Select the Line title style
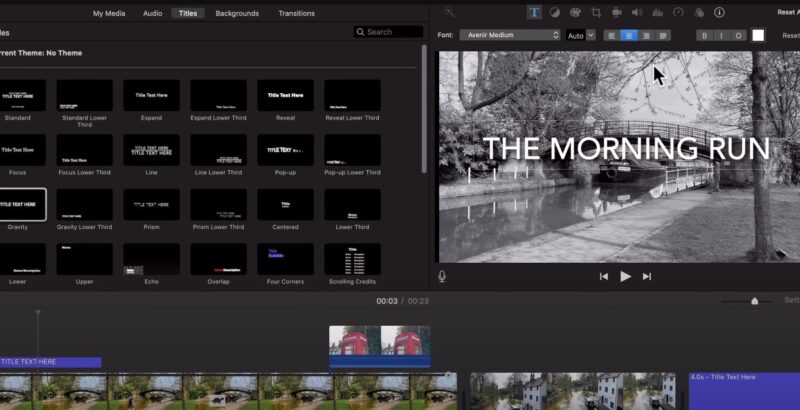 [152, 150]
